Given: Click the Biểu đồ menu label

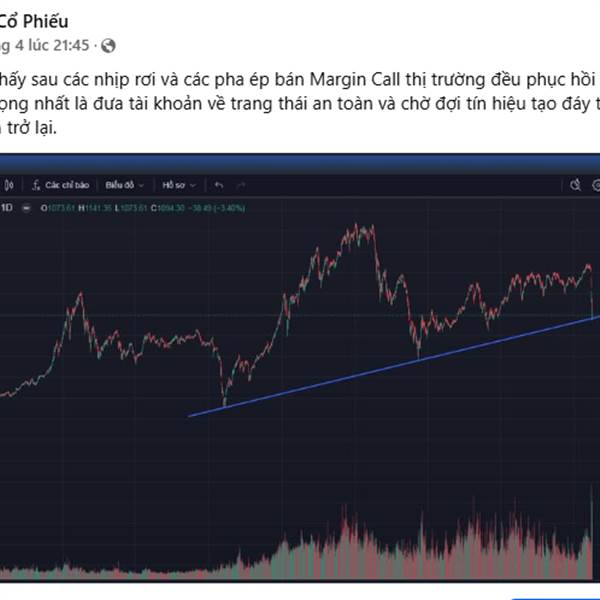Looking at the screenshot, I should 120,185.
